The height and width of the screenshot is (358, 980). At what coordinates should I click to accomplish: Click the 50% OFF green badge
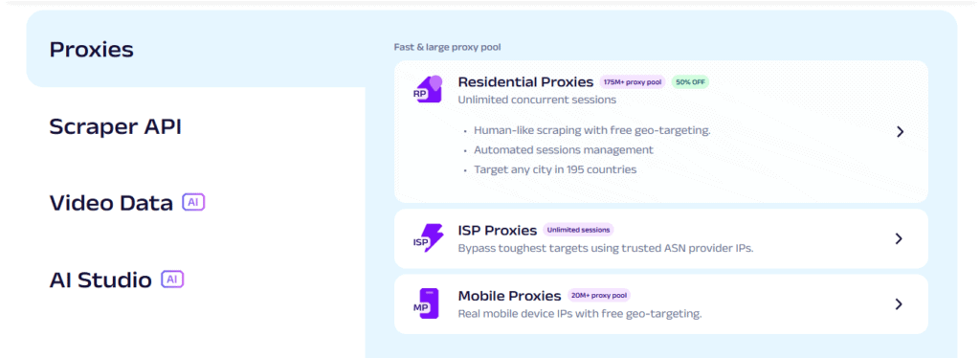(690, 82)
